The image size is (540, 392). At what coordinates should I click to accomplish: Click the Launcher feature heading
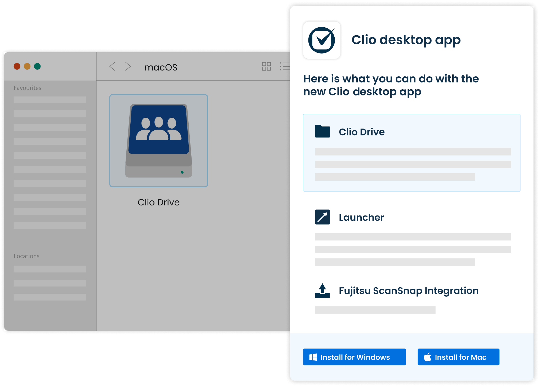(361, 217)
